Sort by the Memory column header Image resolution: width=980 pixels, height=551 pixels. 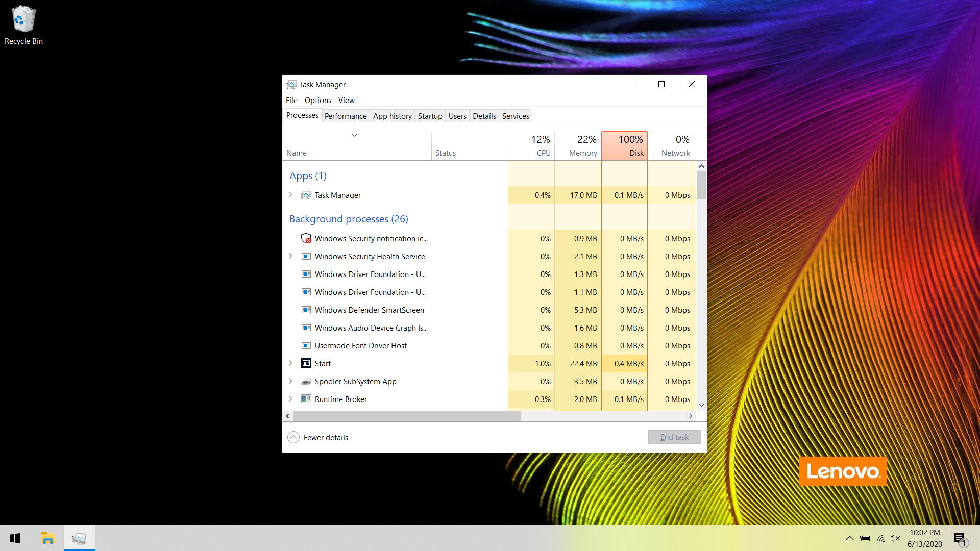tap(578, 146)
